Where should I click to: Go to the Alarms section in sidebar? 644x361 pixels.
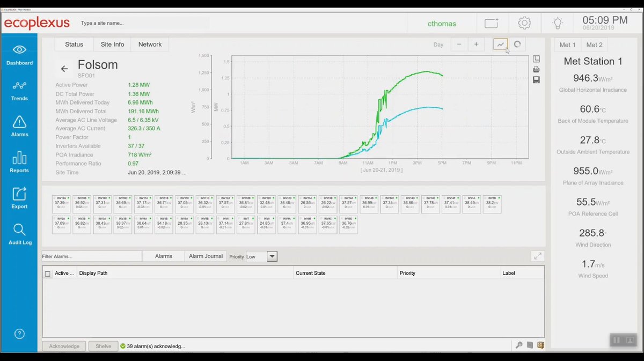click(19, 127)
